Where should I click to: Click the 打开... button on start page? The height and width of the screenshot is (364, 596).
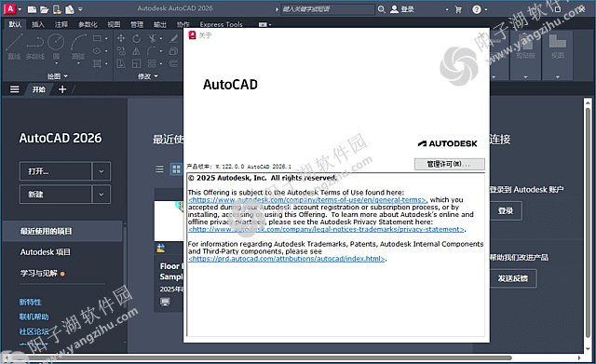click(56, 171)
